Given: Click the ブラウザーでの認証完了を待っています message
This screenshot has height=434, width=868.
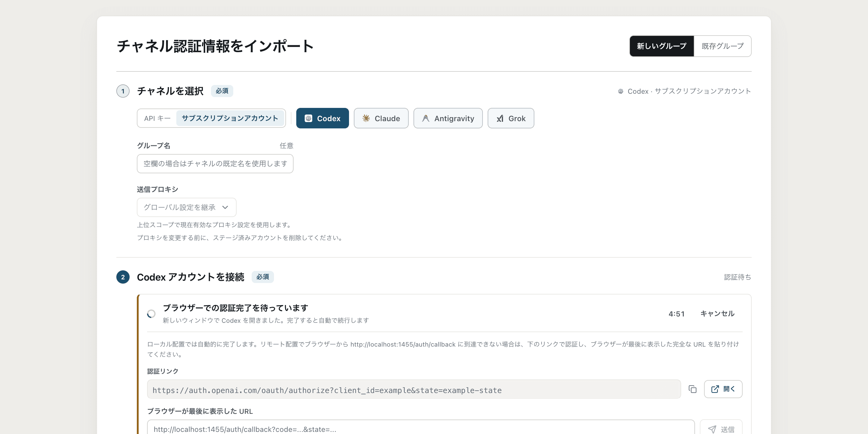Looking at the screenshot, I should 235,308.
